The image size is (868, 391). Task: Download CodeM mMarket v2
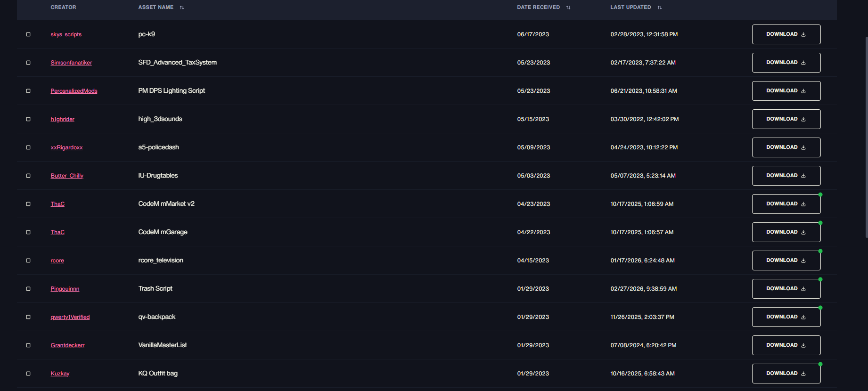[x=786, y=204]
